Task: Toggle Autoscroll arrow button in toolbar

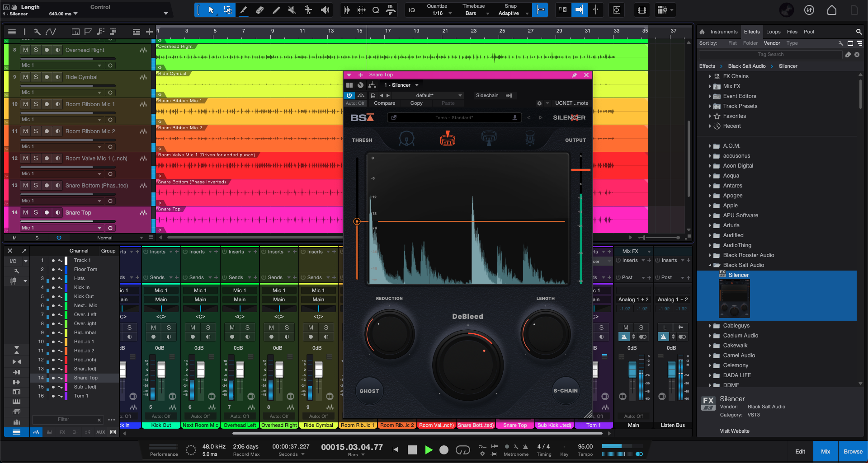Action: 579,10
